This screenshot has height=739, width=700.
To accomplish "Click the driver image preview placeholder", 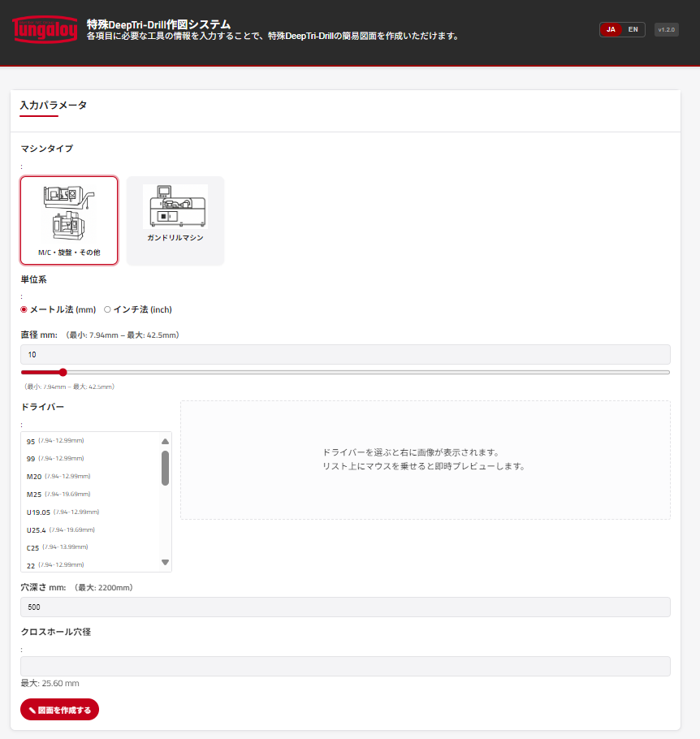I will (426, 460).
